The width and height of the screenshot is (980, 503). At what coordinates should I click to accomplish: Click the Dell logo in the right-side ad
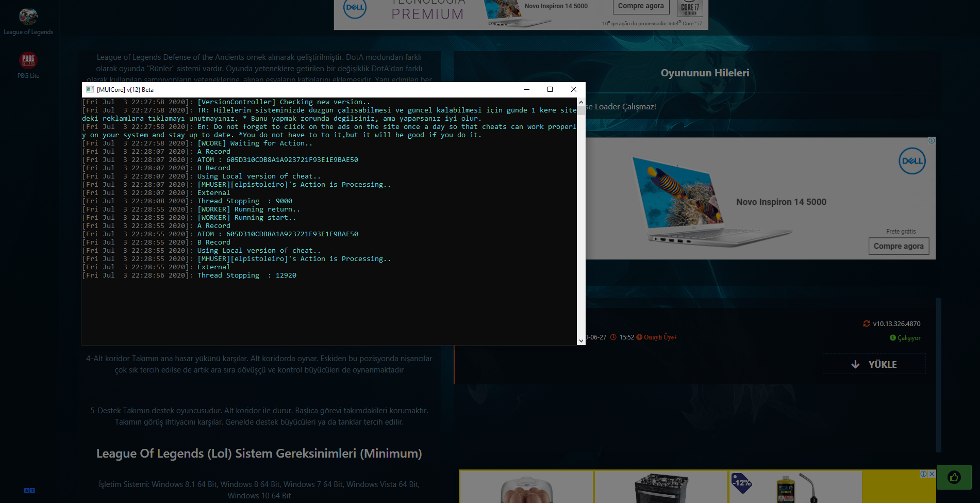pyautogui.click(x=912, y=161)
